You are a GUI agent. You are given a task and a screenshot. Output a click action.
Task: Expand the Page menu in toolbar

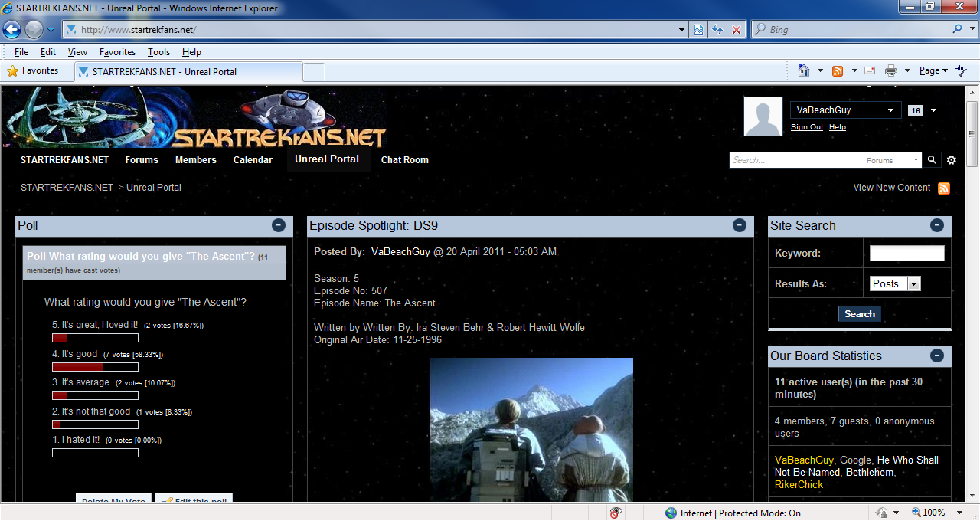(933, 70)
